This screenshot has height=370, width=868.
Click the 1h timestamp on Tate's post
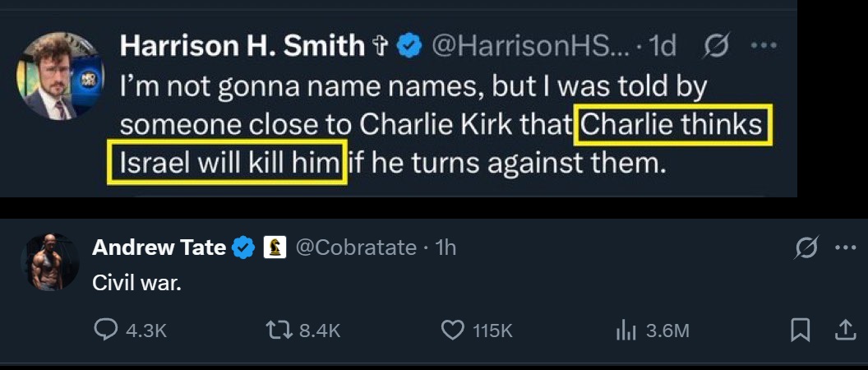click(x=445, y=247)
